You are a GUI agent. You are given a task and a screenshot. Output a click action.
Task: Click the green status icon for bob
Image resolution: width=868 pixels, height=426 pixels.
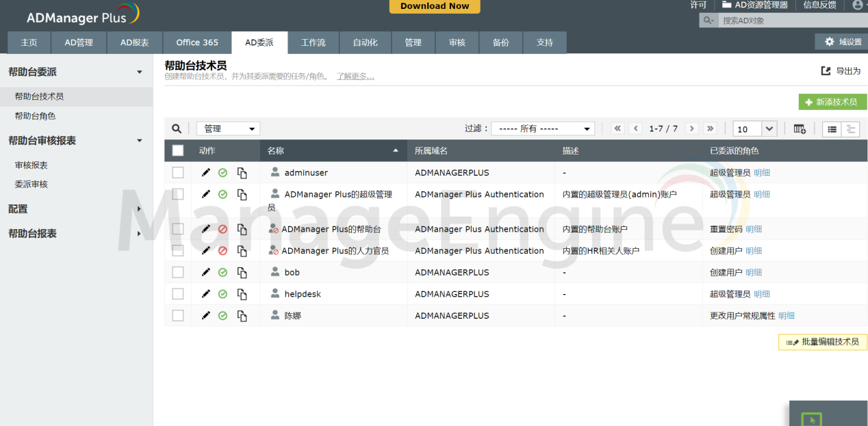coord(222,272)
